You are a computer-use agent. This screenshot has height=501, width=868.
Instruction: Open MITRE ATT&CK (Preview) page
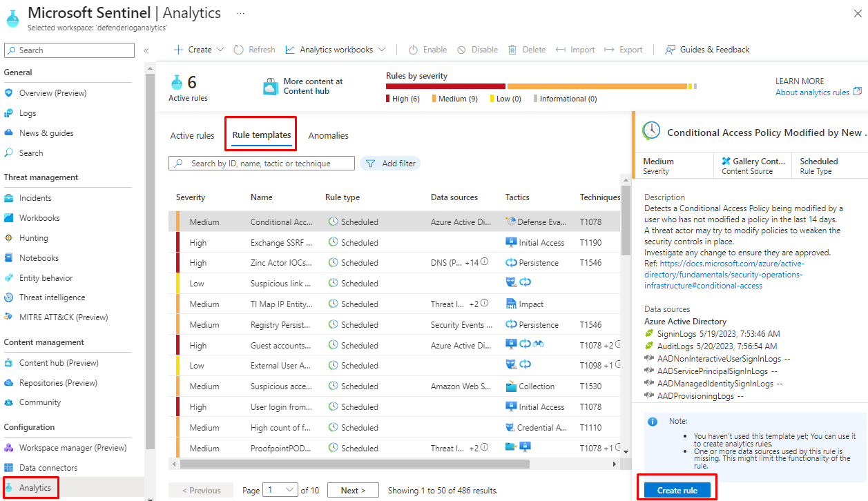click(63, 317)
